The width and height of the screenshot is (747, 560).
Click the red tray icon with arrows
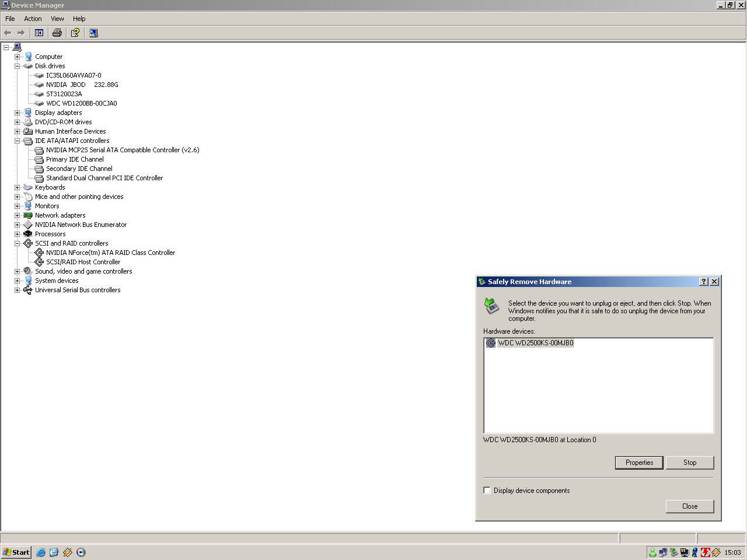tap(705, 552)
